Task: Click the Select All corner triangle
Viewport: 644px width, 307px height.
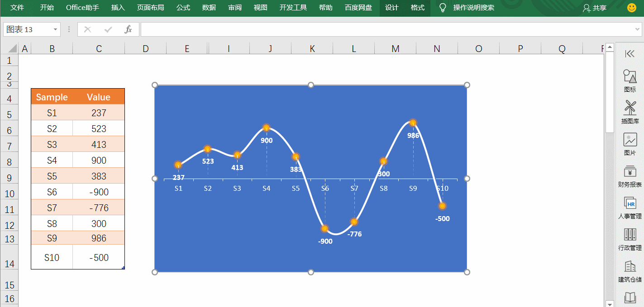Action: 12,49
